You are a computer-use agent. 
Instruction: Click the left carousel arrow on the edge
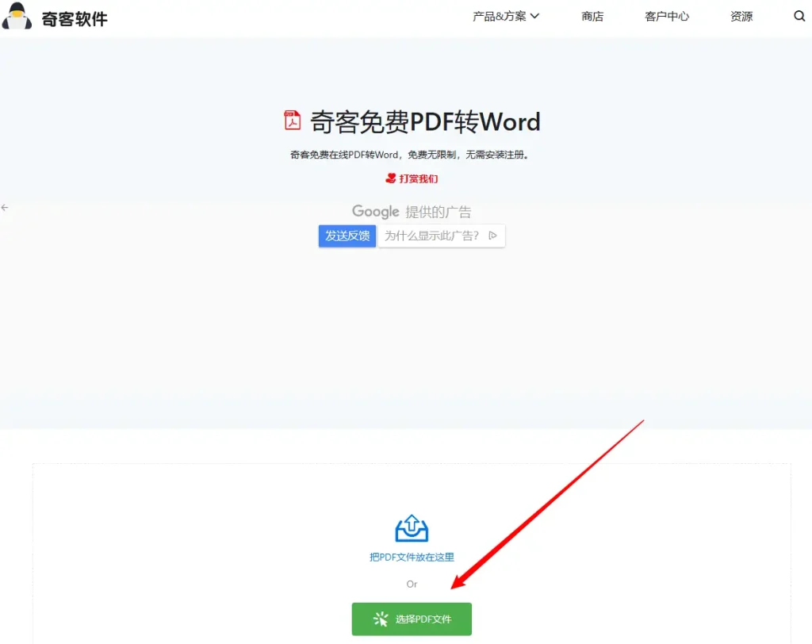5,207
